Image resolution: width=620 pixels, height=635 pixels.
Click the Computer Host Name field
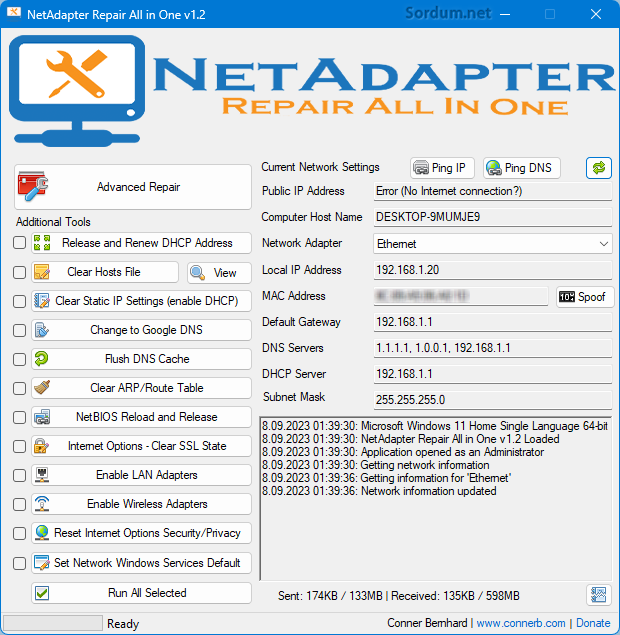point(492,217)
